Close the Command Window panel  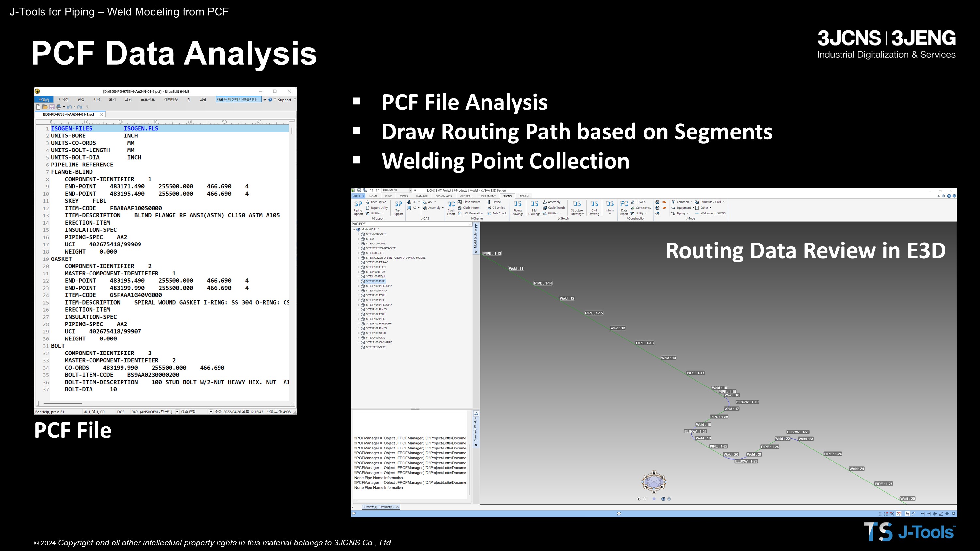[476, 445]
